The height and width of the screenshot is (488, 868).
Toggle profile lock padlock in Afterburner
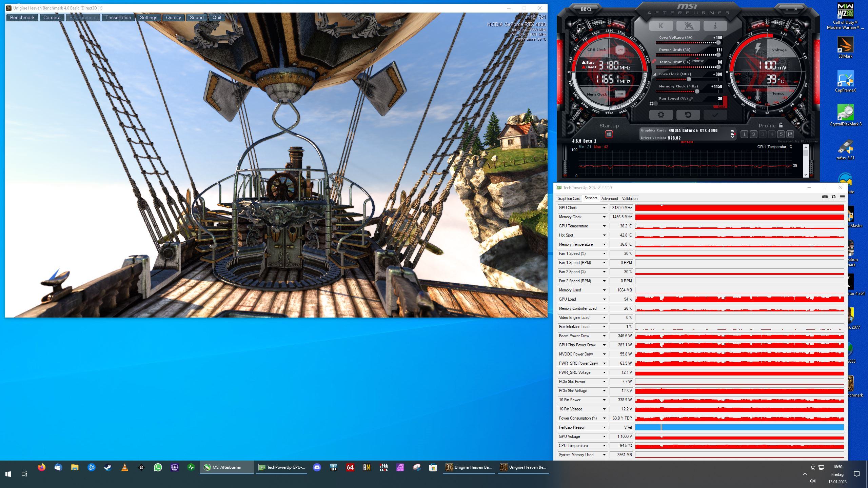click(781, 125)
